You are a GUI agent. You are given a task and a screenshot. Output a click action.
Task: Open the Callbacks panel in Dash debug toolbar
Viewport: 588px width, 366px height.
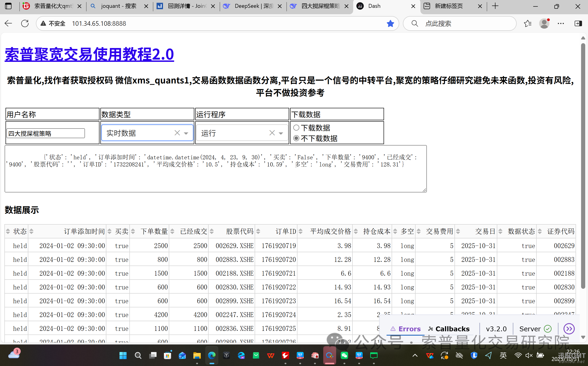pyautogui.click(x=449, y=329)
